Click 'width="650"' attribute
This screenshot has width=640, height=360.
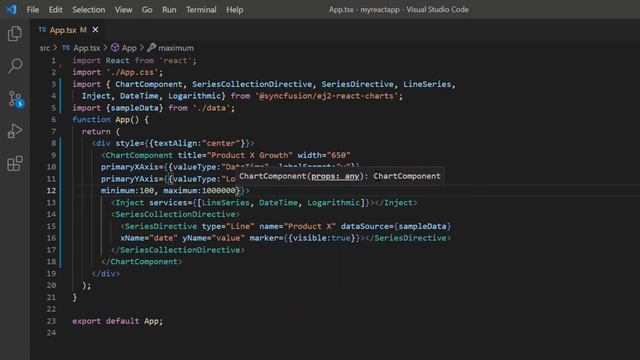click(324, 155)
